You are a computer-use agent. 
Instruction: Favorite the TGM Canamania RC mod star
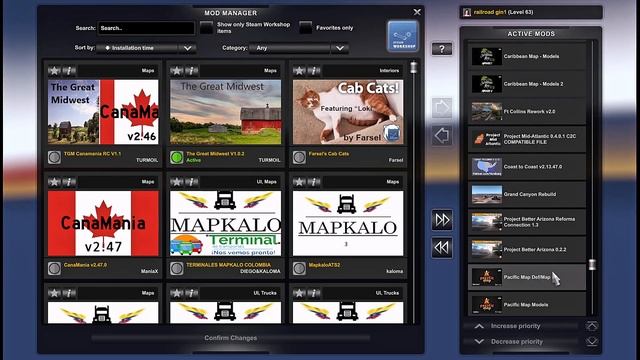coord(54,71)
